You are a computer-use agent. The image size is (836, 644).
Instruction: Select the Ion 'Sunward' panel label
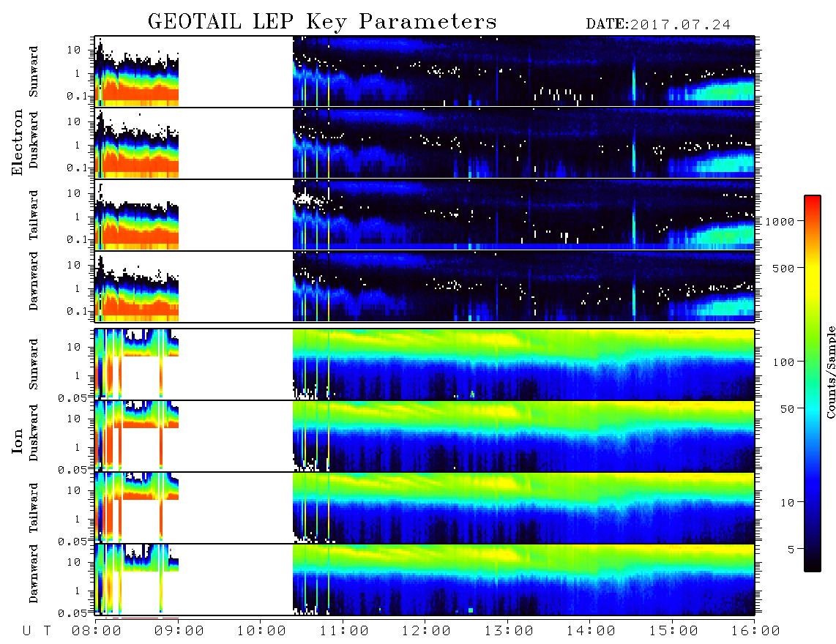tap(34, 364)
